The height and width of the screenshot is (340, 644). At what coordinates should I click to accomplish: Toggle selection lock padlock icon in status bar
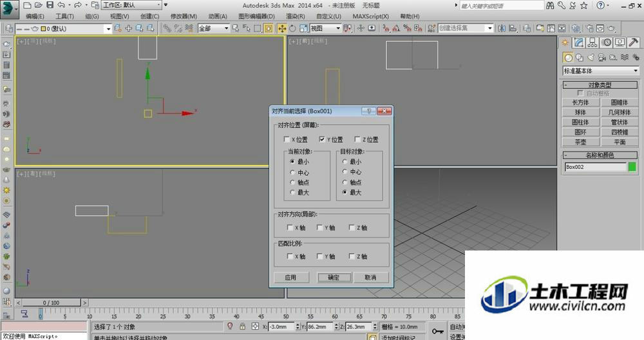(x=242, y=326)
